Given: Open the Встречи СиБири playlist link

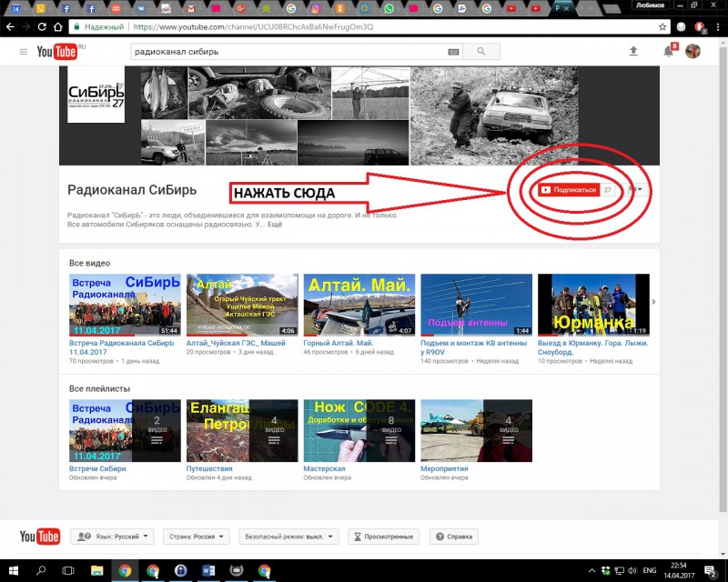Looking at the screenshot, I should 97,468.
